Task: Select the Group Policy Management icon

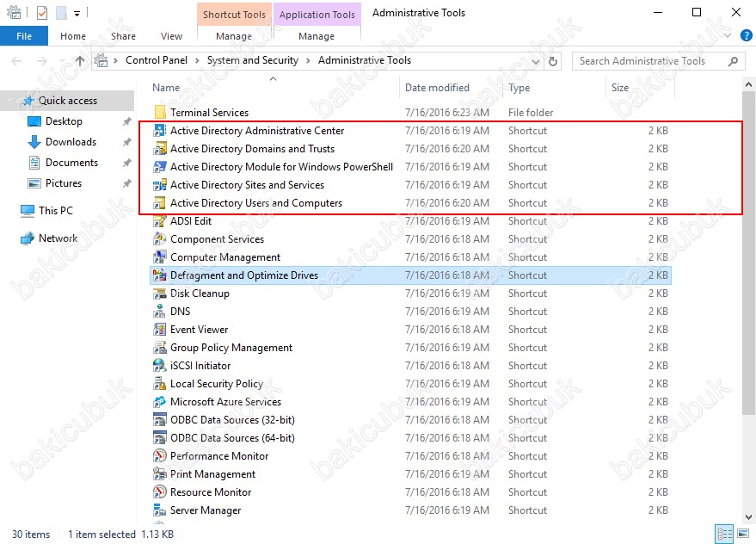Action: (x=160, y=348)
